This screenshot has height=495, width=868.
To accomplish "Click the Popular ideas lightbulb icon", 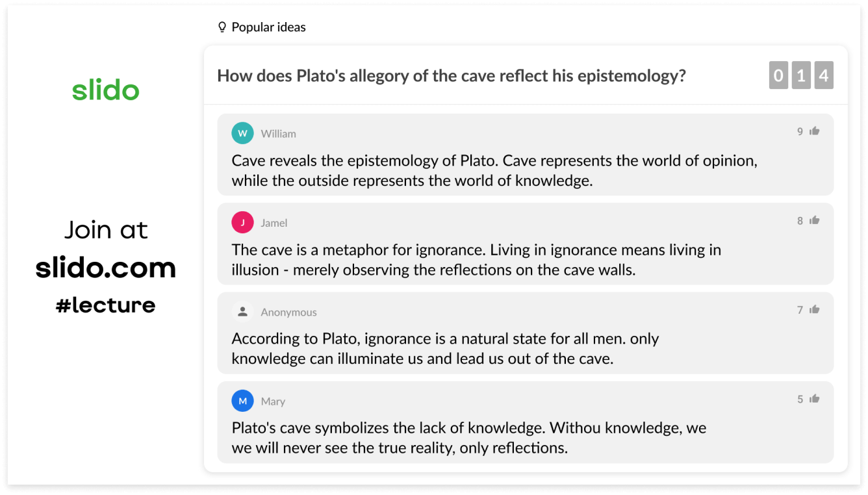I will click(x=222, y=27).
